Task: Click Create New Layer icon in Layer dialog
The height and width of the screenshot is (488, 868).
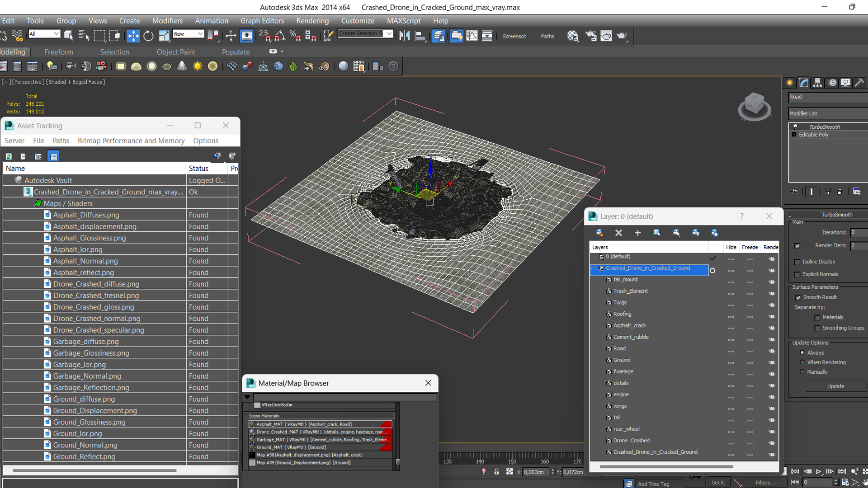Action: point(599,233)
